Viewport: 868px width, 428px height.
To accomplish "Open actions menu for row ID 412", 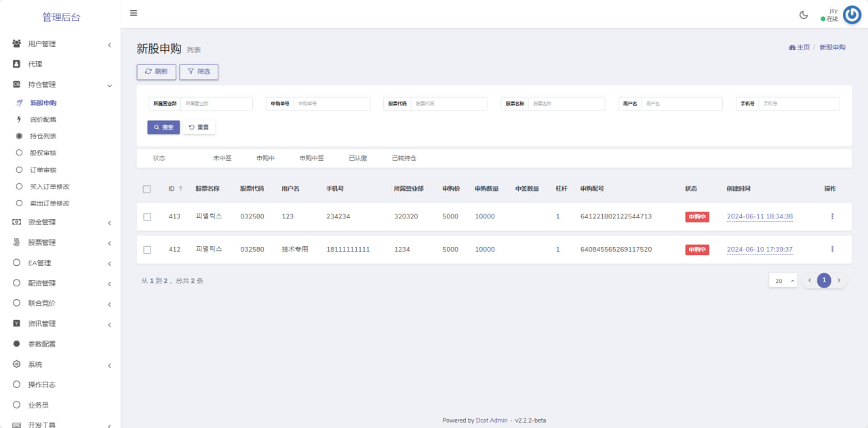I will [832, 250].
